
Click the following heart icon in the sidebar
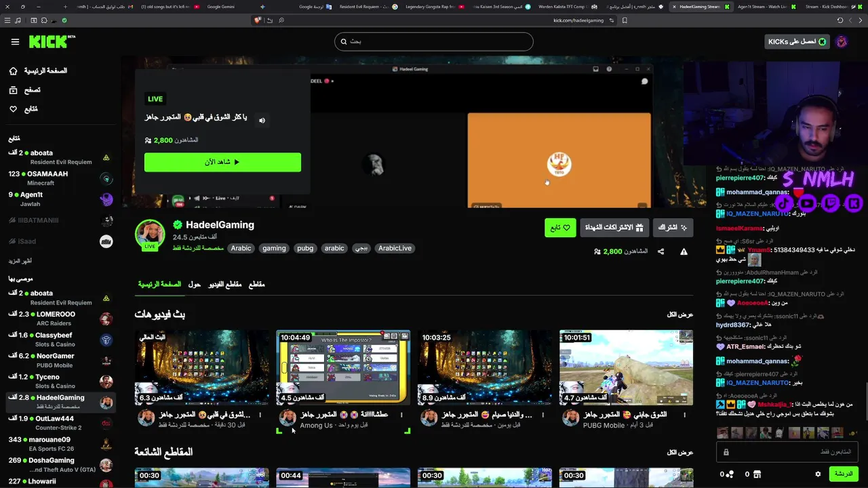13,108
